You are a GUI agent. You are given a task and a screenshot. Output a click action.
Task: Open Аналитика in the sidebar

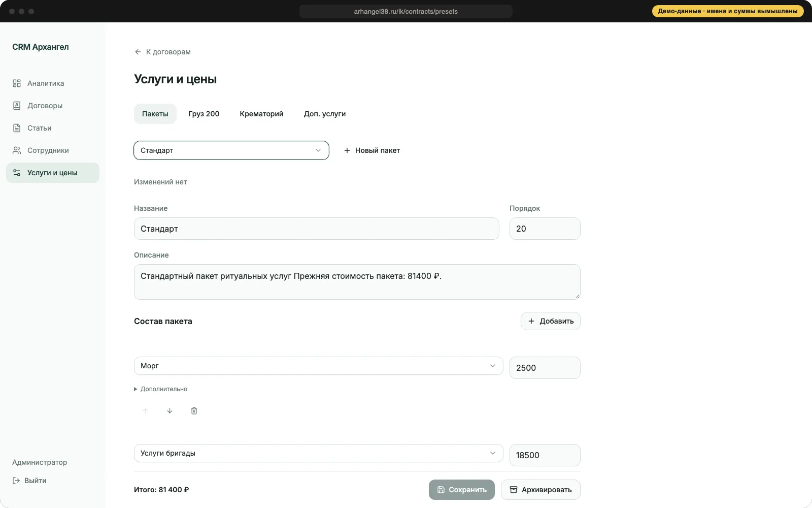click(x=53, y=83)
